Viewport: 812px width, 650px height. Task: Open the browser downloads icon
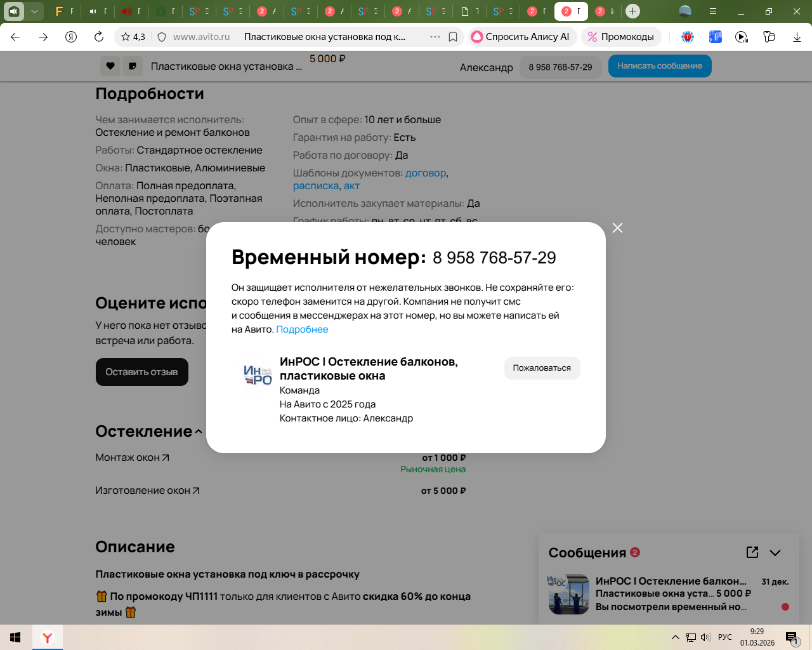(797, 37)
